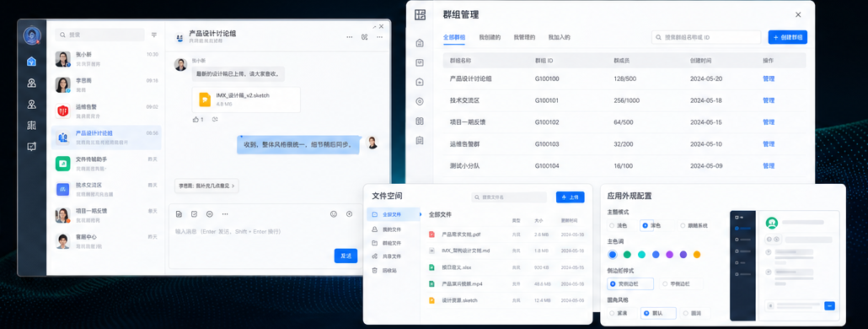Open the 张小新 conversation
The width and height of the screenshot is (868, 329).
point(106,59)
